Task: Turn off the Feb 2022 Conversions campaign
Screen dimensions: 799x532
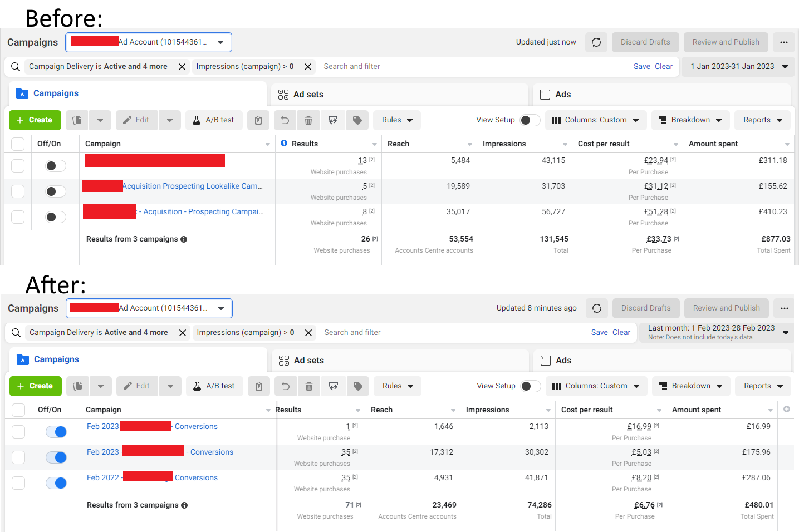Action: pos(56,482)
